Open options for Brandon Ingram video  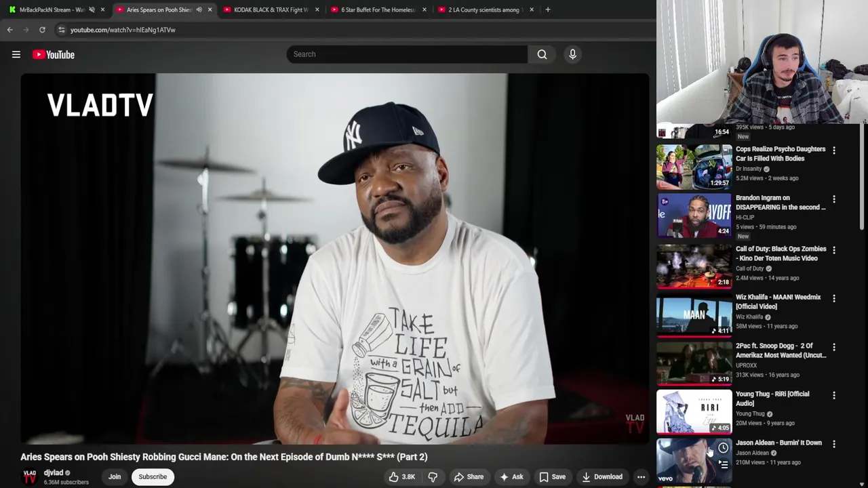[x=834, y=199]
